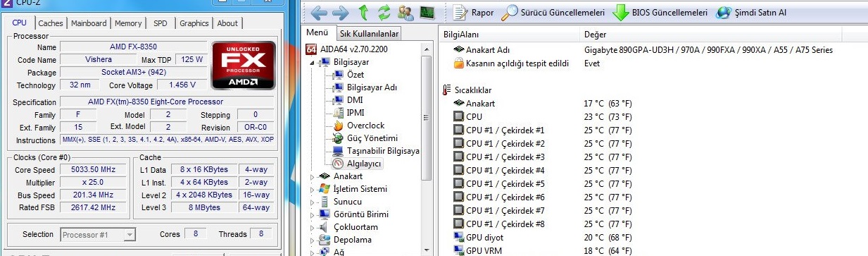868x256 pixels.
Task: Click the BilgiAlanı column header
Action: [509, 34]
